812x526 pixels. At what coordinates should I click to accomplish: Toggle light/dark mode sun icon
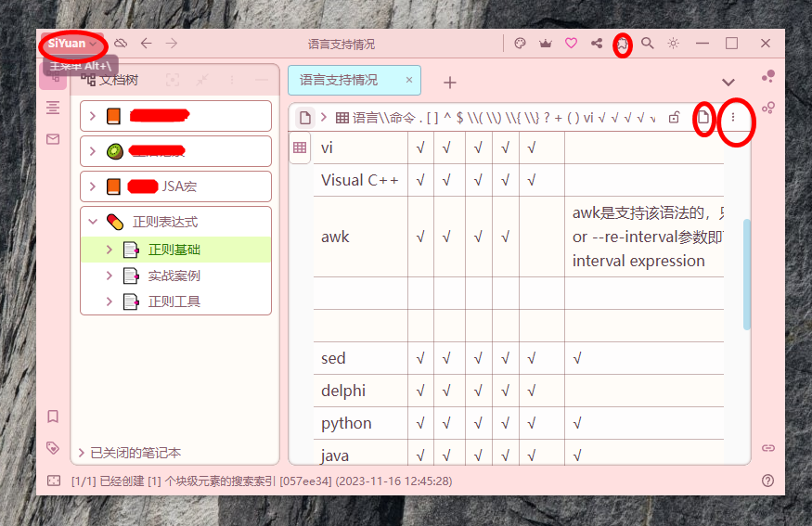673,44
